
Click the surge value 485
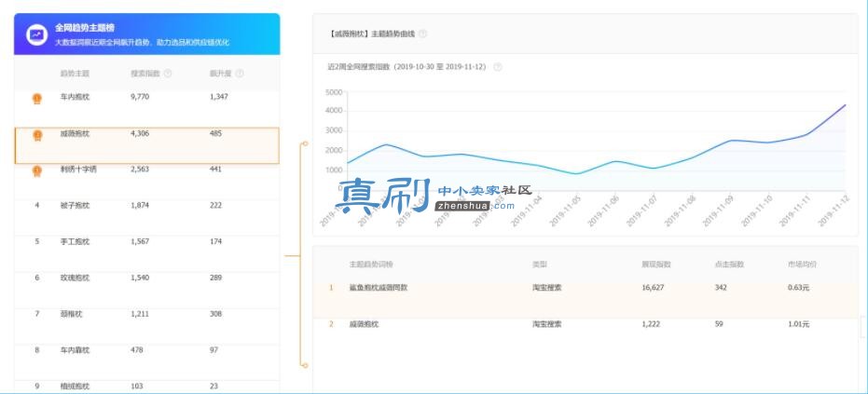tap(216, 133)
